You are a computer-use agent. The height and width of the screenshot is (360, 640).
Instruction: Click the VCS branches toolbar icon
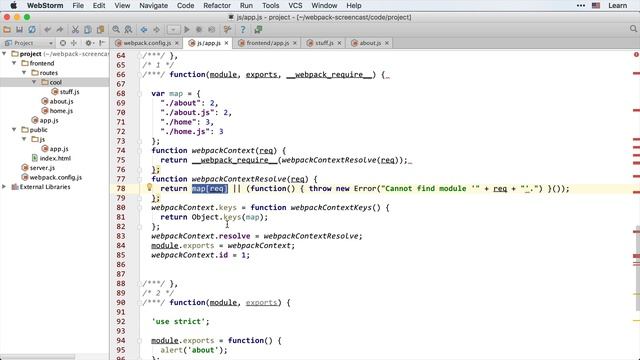(x=227, y=29)
